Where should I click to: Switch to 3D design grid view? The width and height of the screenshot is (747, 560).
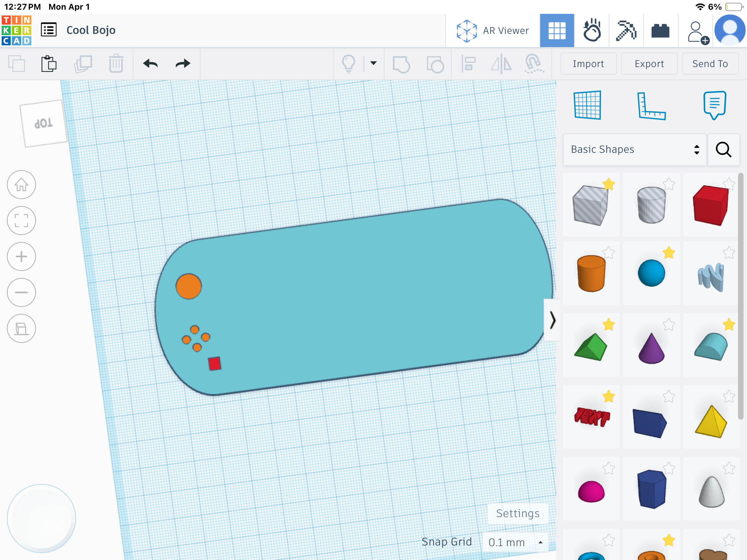(x=557, y=30)
